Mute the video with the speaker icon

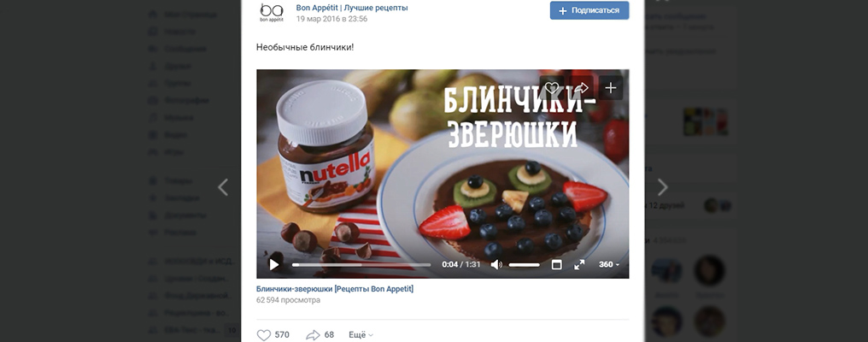[x=496, y=265]
